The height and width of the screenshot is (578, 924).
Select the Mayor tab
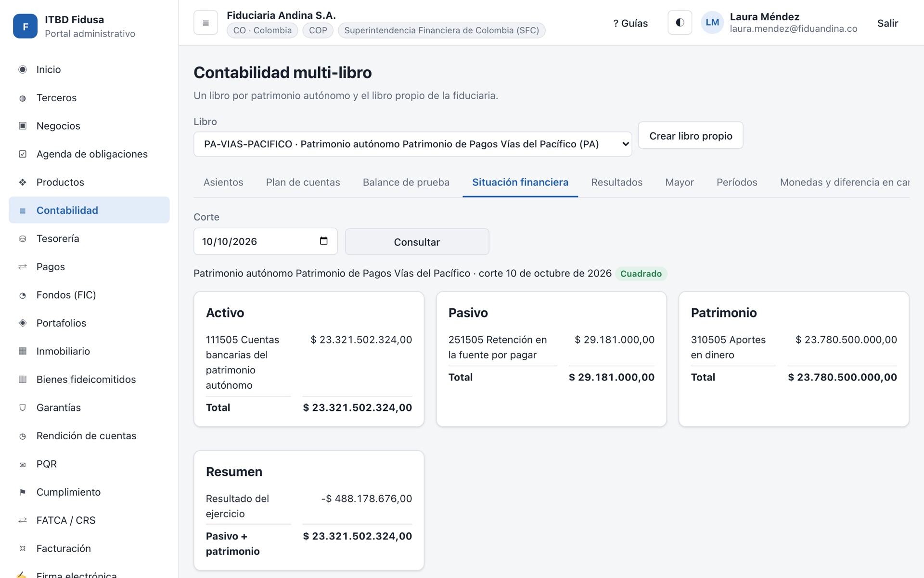click(x=679, y=182)
